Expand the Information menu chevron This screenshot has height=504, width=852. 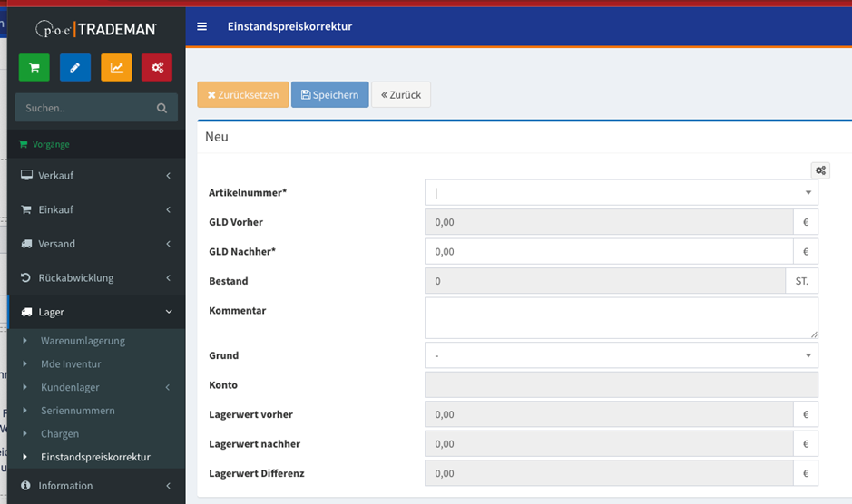(x=169, y=486)
